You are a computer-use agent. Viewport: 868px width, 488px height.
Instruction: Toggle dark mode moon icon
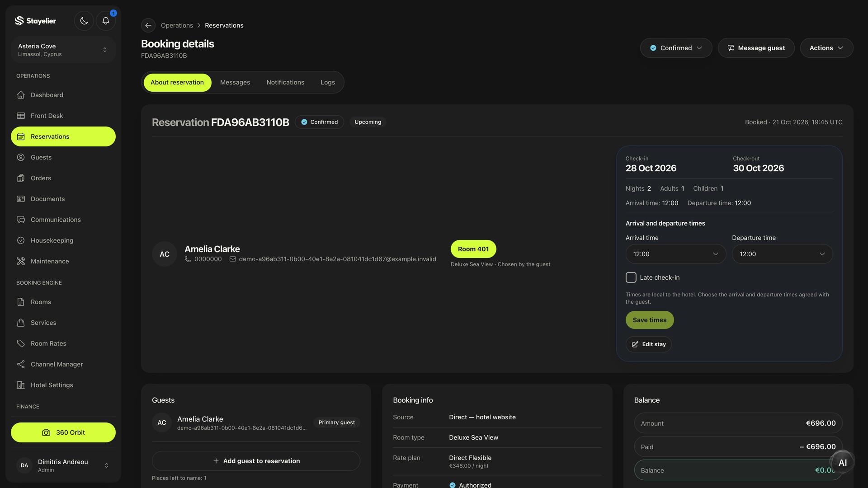pyautogui.click(x=84, y=21)
